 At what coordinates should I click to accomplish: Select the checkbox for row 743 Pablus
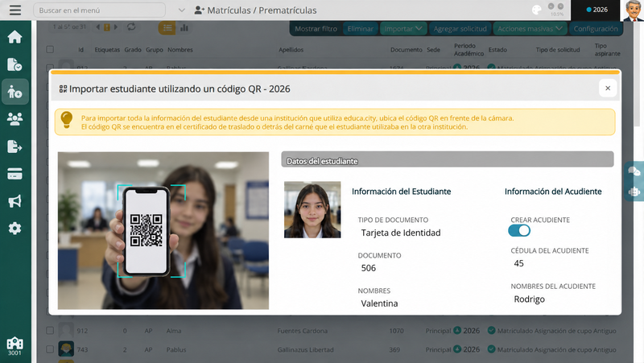coord(50,349)
